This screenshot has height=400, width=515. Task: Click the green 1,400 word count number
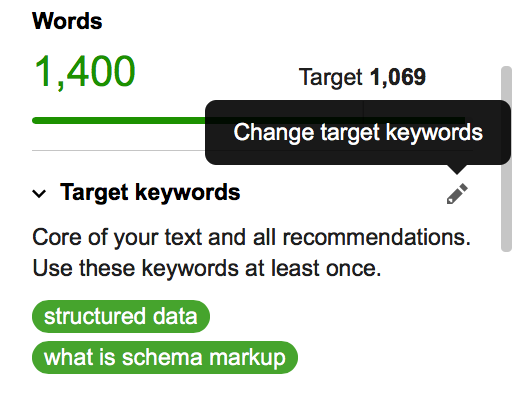(85, 72)
